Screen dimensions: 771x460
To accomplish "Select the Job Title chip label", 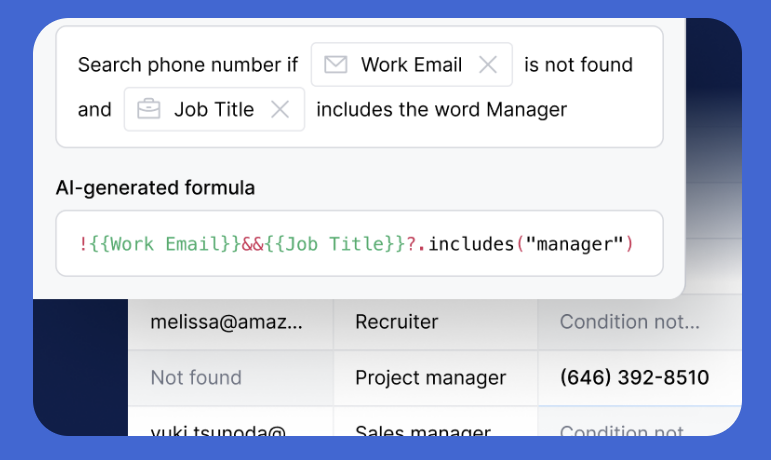I will [214, 110].
